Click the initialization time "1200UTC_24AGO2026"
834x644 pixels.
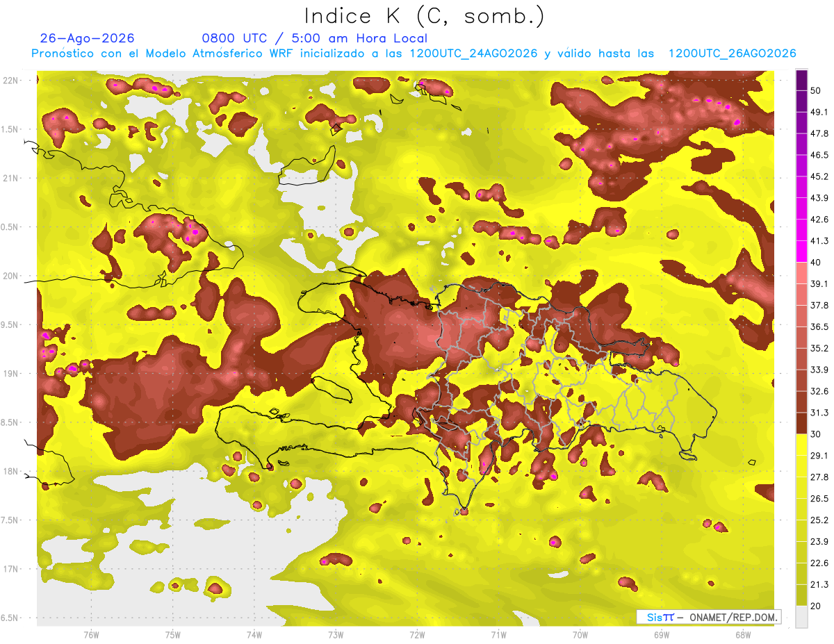pyautogui.click(x=473, y=53)
